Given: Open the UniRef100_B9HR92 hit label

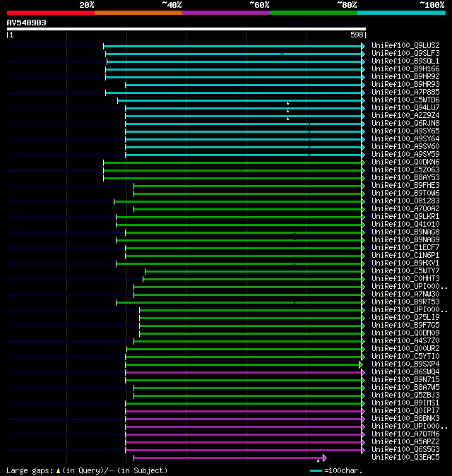Looking at the screenshot, I should [x=405, y=76].
